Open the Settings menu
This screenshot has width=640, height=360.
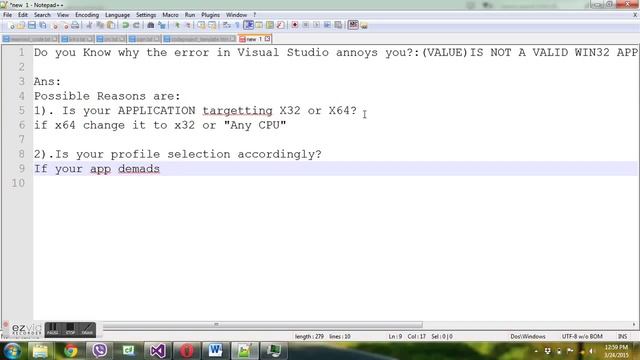[x=146, y=15]
